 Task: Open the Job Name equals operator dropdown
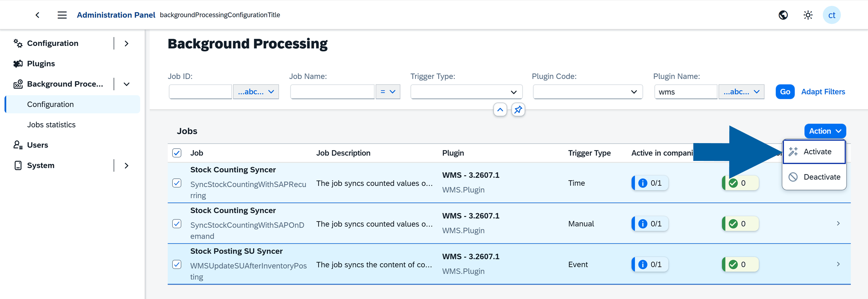click(388, 92)
